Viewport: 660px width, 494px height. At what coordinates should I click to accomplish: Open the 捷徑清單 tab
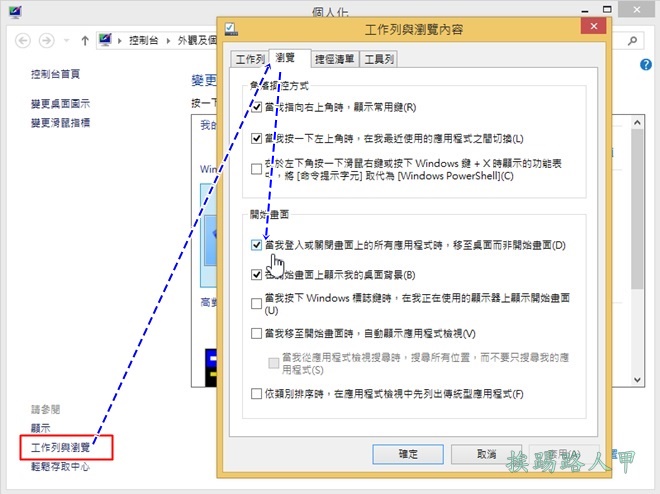click(x=334, y=59)
